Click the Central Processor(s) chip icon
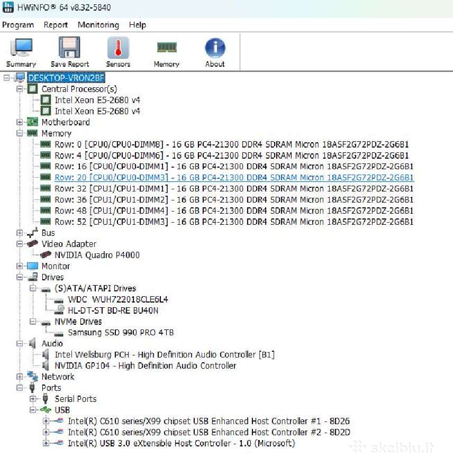The height and width of the screenshot is (476, 453). click(32, 89)
